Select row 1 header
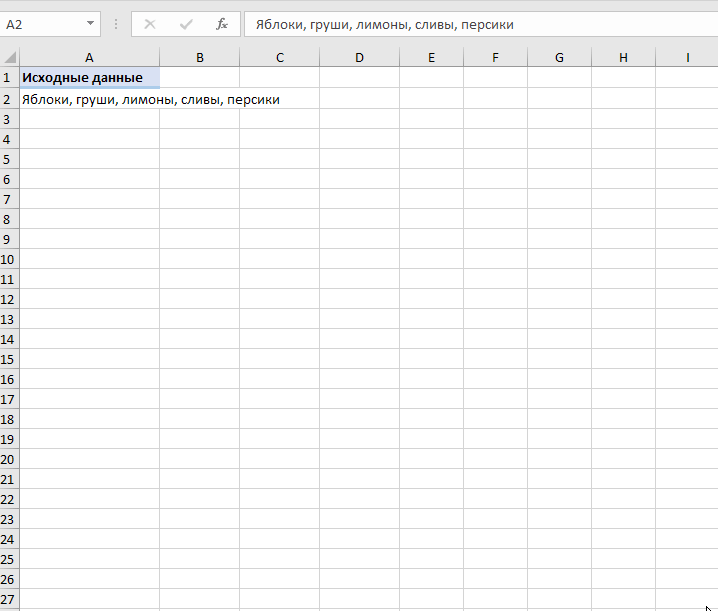 (x=9, y=78)
